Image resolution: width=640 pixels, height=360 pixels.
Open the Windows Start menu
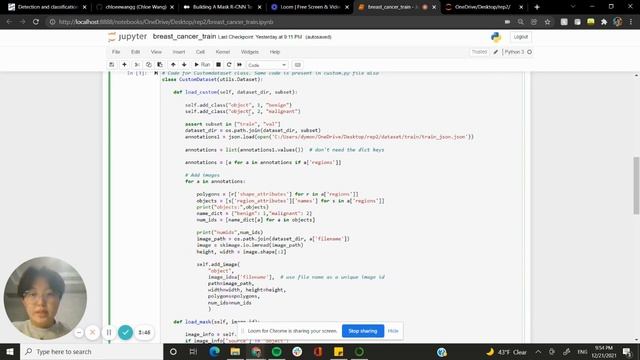[x=10, y=351]
